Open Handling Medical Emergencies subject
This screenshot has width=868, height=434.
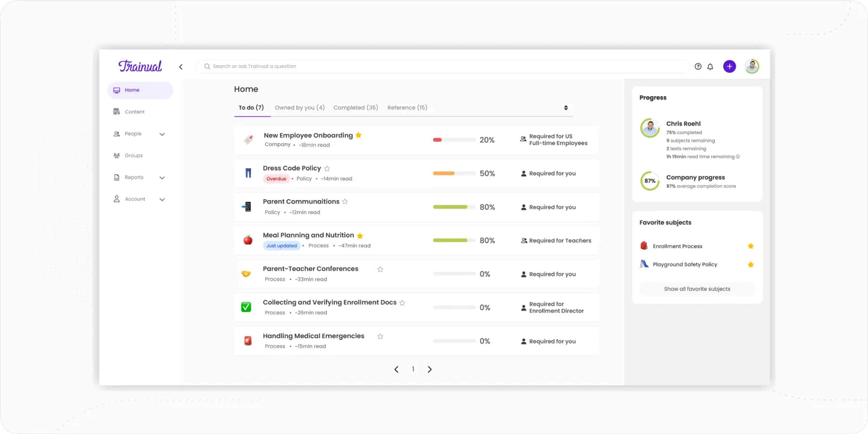point(313,336)
